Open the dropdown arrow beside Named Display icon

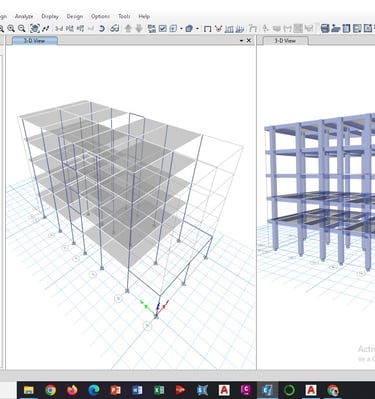[181, 29]
